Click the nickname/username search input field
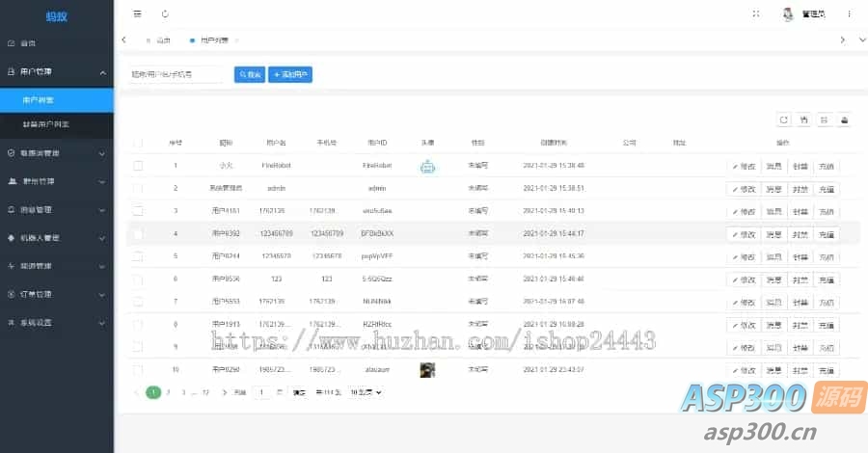Image resolution: width=868 pixels, height=453 pixels. (x=176, y=74)
